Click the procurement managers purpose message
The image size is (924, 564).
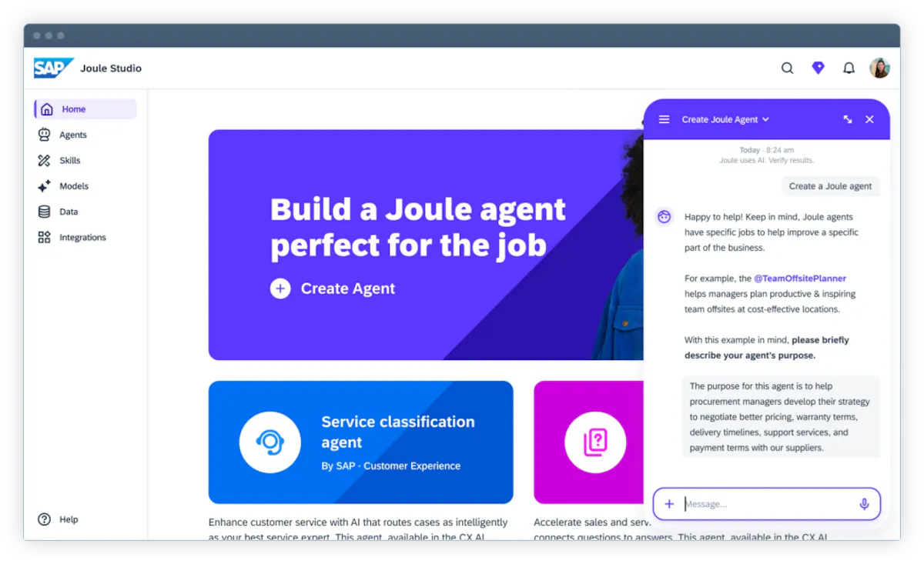click(x=781, y=417)
